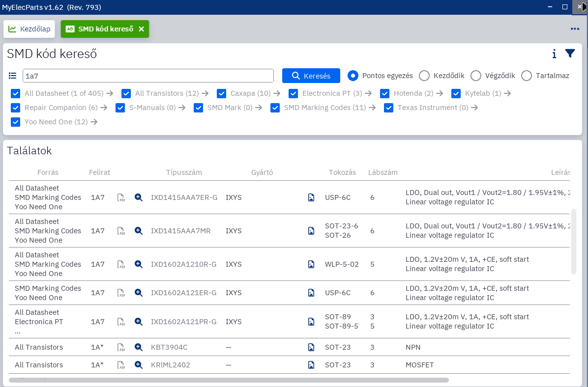Sort results by Típusszám column header

click(x=184, y=172)
